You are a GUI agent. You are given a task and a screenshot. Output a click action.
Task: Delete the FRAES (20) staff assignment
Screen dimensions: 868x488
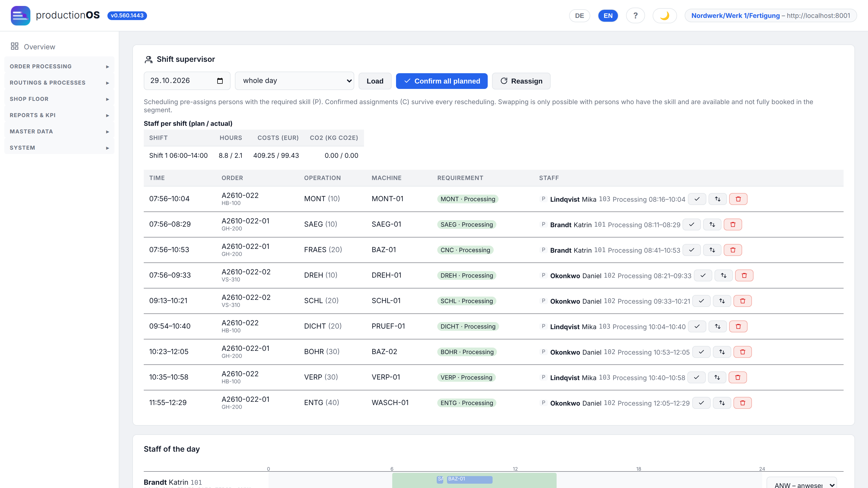733,250
